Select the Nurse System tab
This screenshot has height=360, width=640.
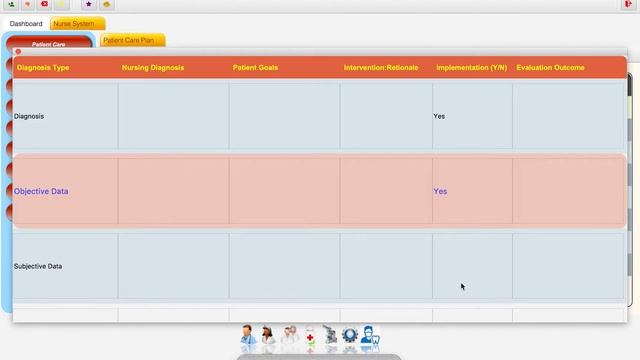78,24
